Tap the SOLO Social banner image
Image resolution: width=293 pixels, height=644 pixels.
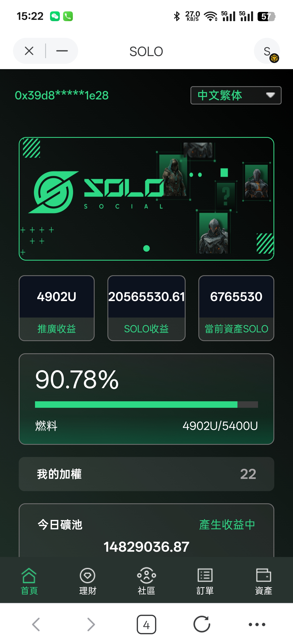click(146, 199)
